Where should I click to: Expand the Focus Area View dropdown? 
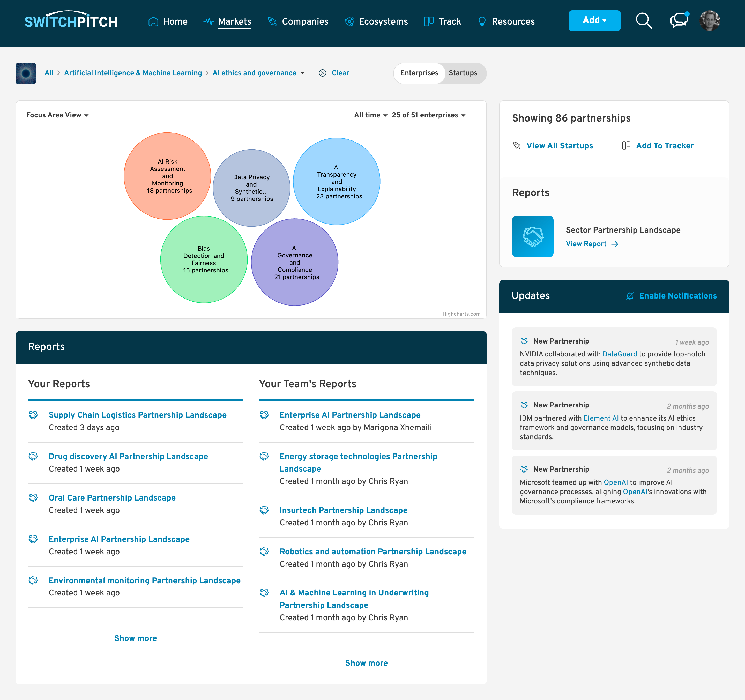[57, 115]
